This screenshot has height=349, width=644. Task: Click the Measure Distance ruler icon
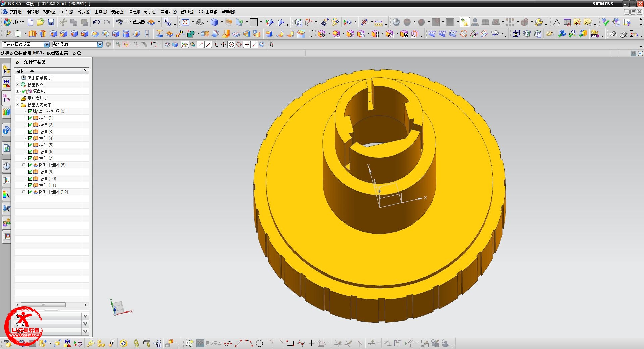coord(378,22)
